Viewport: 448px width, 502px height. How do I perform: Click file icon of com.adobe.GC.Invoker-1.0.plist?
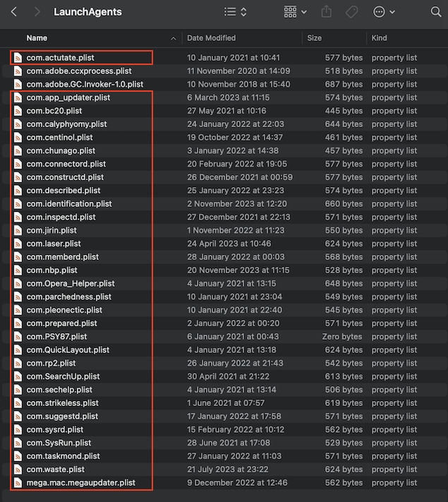coord(18,84)
